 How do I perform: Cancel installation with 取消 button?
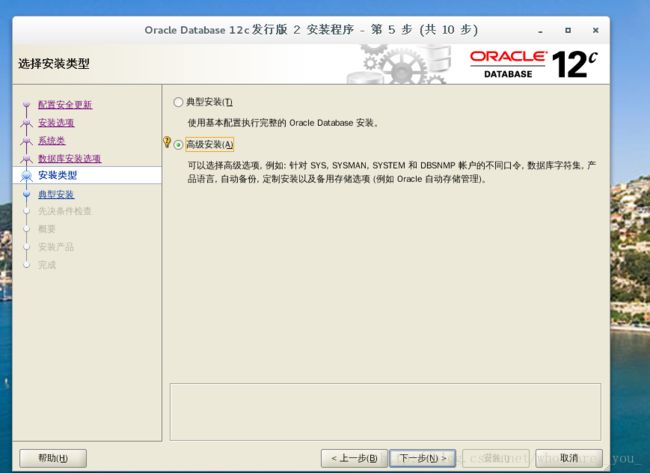pos(569,458)
